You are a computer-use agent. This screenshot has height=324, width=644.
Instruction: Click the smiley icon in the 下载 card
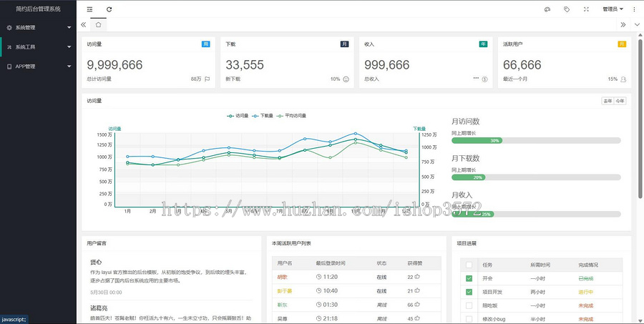point(346,79)
